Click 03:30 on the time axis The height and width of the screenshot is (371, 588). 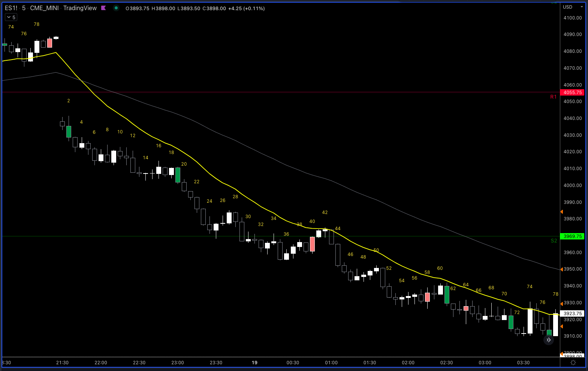click(523, 363)
